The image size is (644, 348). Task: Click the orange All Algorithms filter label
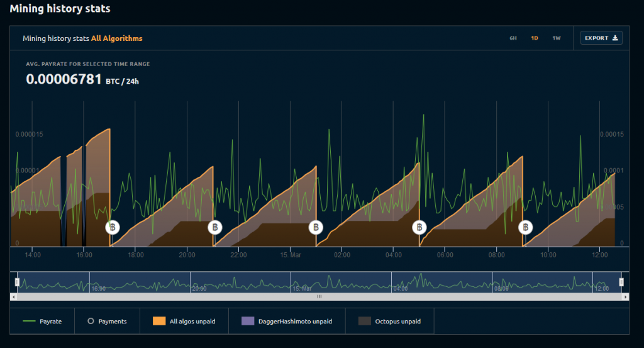tap(116, 38)
